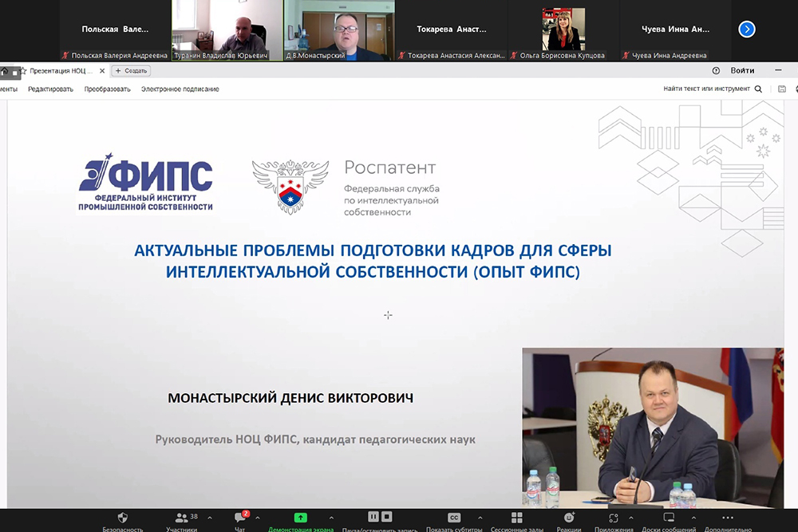The height and width of the screenshot is (532, 798).
Task: Open the Электронное подписание menu
Action: click(x=180, y=89)
